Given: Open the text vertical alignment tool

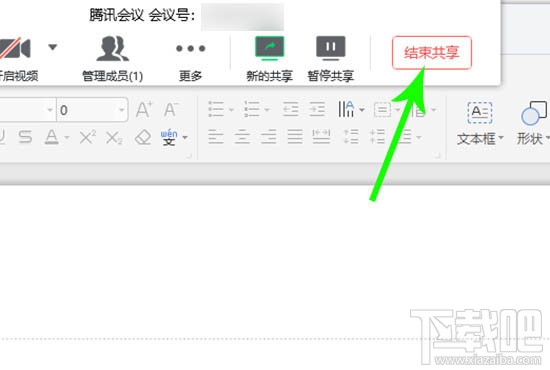Looking at the screenshot, I should point(382,110).
